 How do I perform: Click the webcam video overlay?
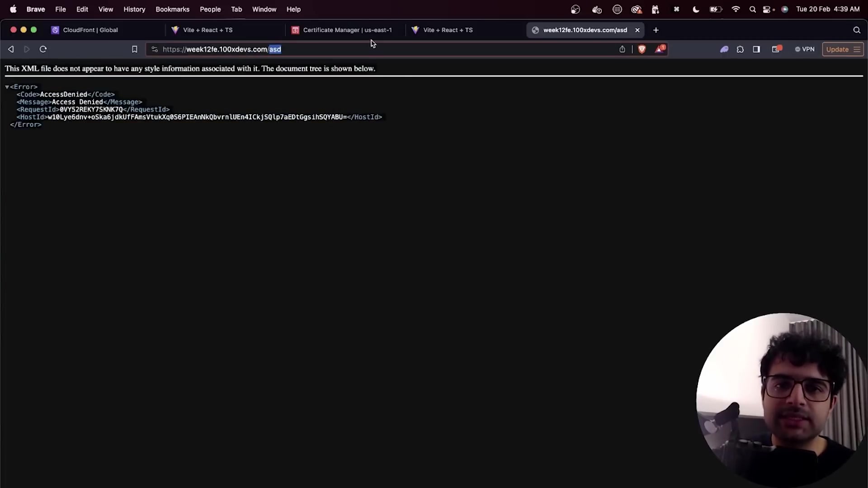pyautogui.click(x=782, y=400)
